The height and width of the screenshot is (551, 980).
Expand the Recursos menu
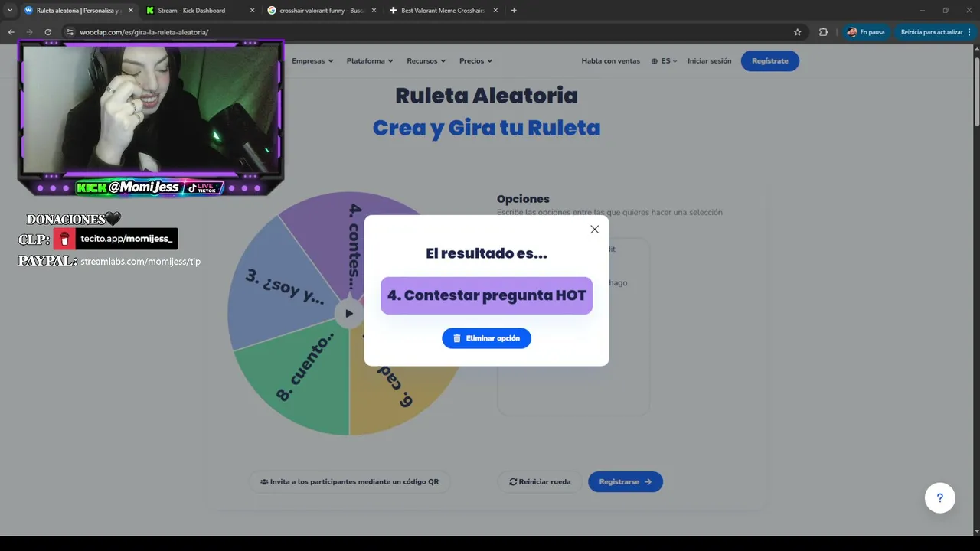pos(426,61)
